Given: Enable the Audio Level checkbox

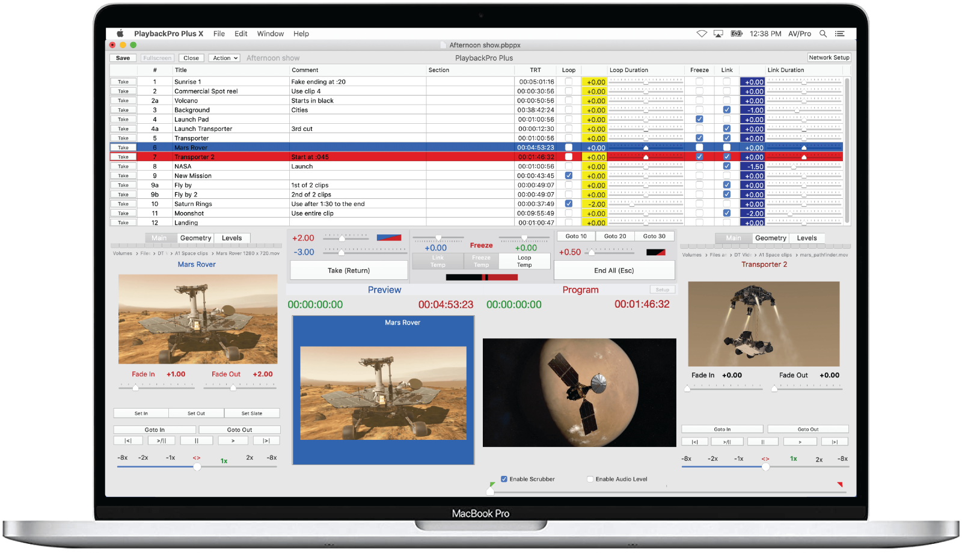Looking at the screenshot, I should (590, 479).
